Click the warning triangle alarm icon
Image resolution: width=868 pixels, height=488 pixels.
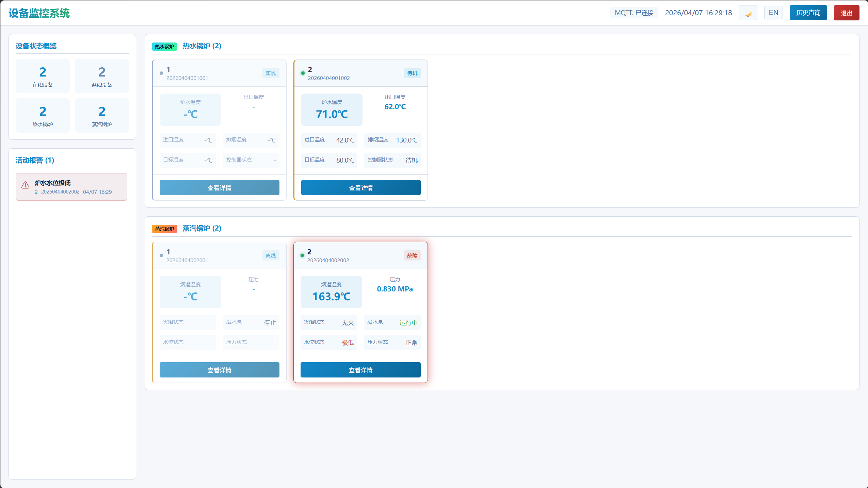pyautogui.click(x=26, y=185)
